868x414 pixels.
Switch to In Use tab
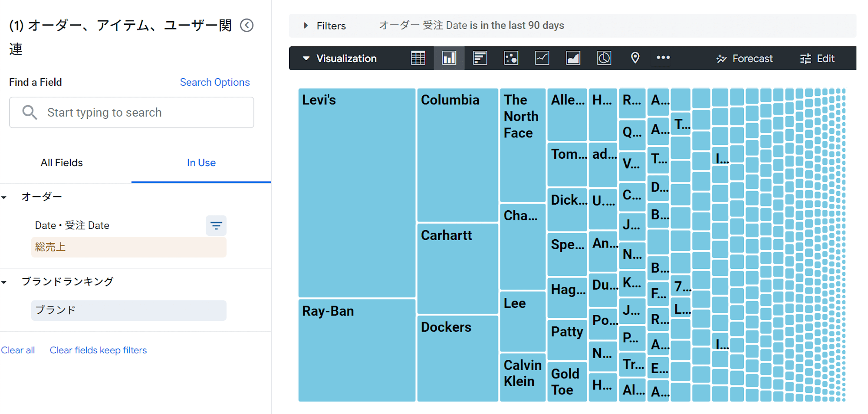coord(201,163)
